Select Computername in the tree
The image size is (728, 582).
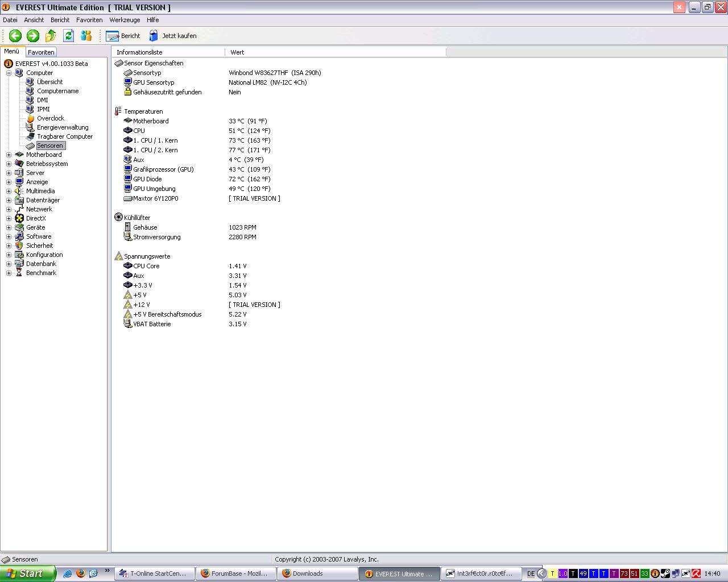[57, 91]
